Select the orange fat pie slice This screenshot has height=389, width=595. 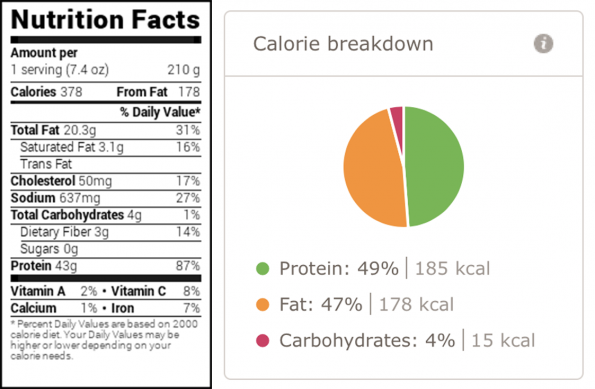[372, 171]
